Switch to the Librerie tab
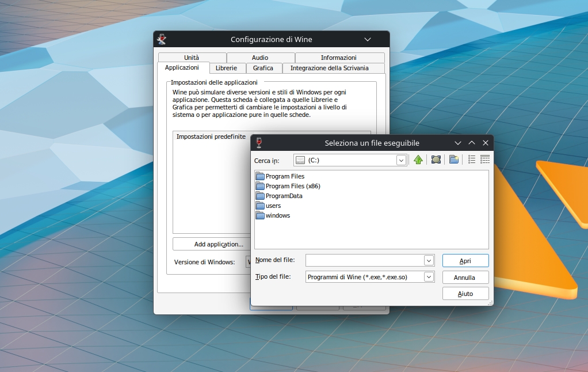The height and width of the screenshot is (372, 588). [227, 68]
